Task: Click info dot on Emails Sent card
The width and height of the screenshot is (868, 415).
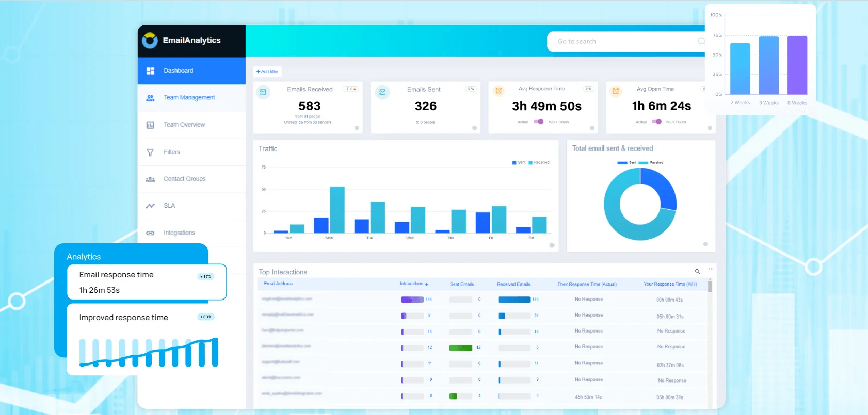Action: pos(474,128)
